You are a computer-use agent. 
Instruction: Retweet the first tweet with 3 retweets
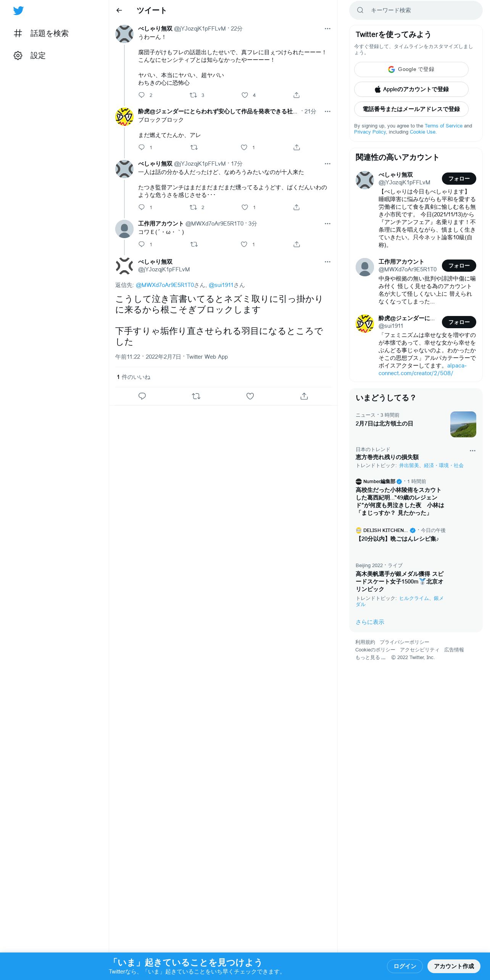point(193,95)
